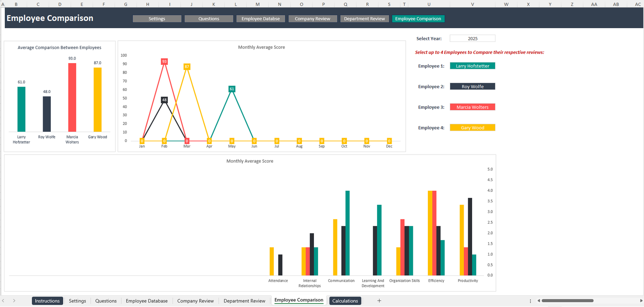Open Employee 3 dropdown with Marcia Wolters

click(472, 107)
